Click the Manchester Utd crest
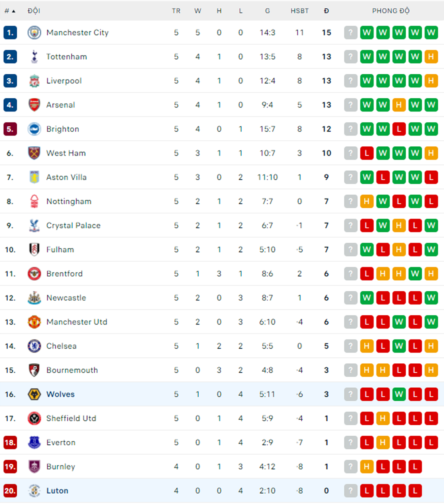The width and height of the screenshot is (444, 504). click(x=34, y=322)
